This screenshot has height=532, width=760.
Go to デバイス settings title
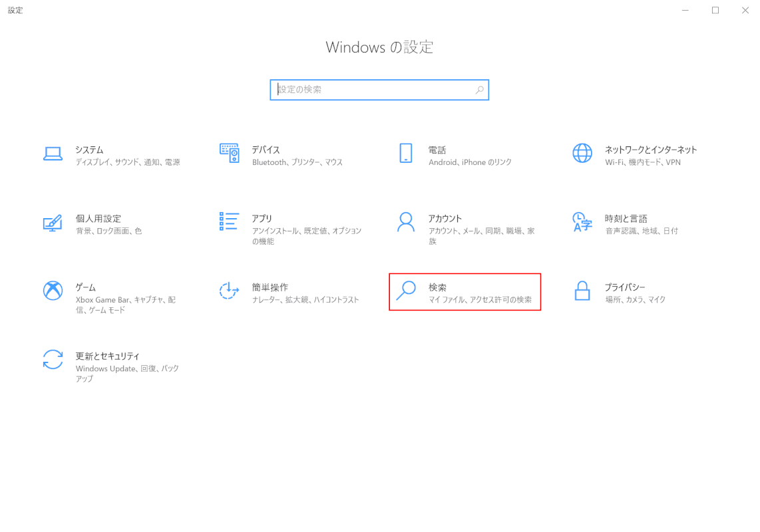pyautogui.click(x=266, y=150)
